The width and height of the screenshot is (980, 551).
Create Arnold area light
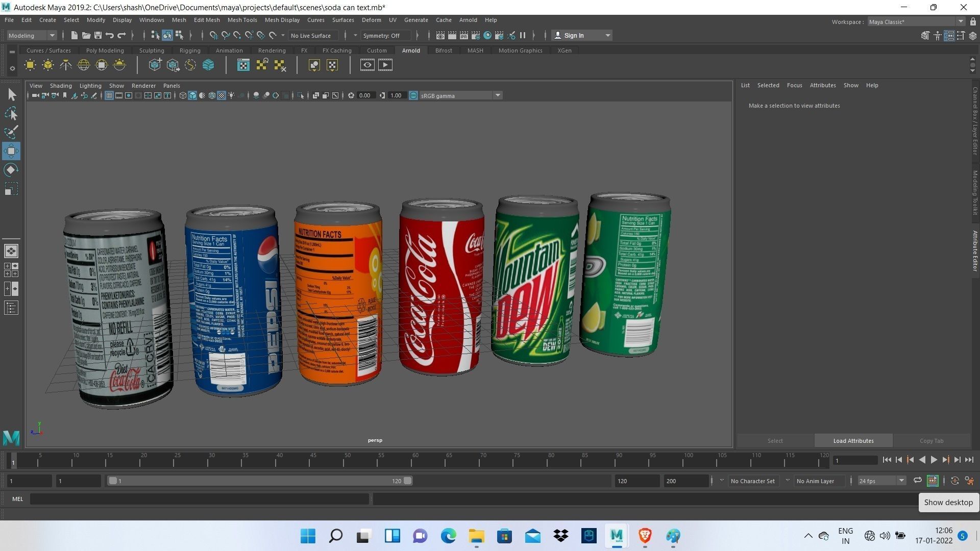click(x=30, y=65)
